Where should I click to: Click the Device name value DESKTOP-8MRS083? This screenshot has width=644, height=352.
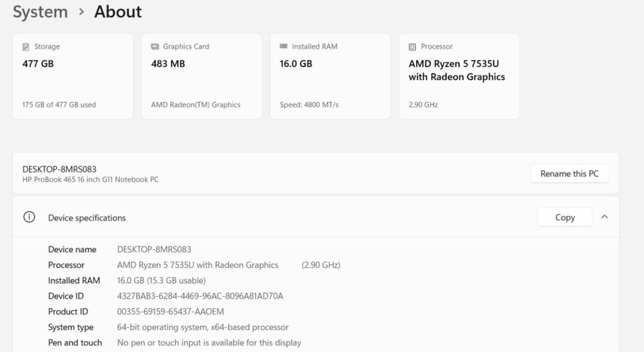(x=154, y=250)
